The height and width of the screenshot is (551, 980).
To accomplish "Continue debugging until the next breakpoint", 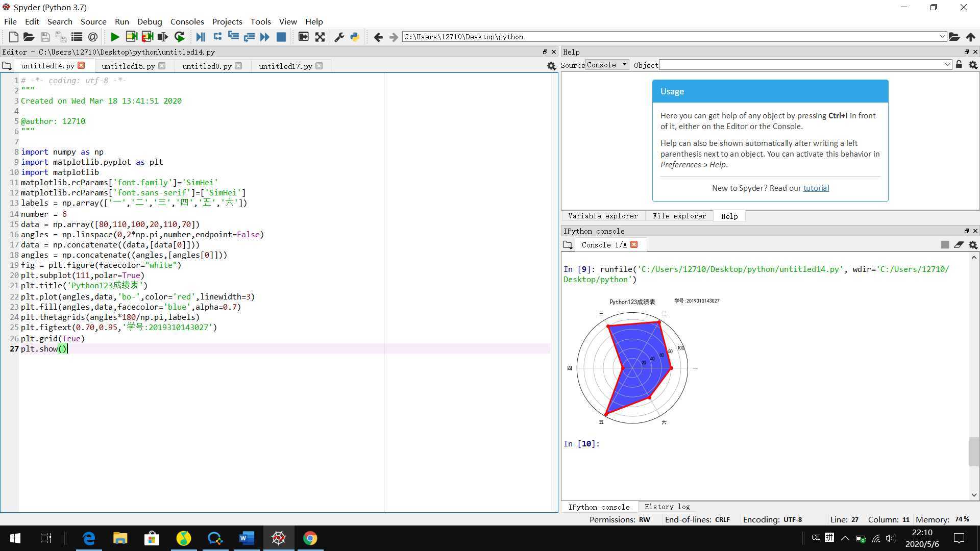I will (265, 37).
